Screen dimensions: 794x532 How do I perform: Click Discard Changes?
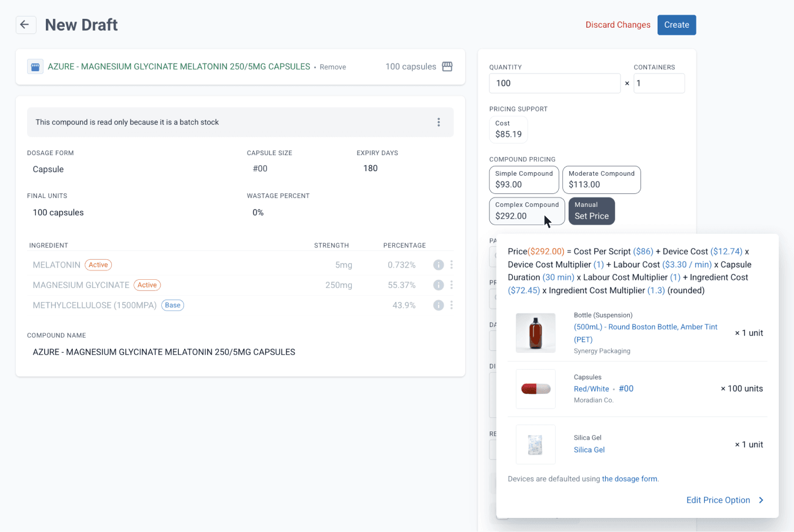[618, 25]
